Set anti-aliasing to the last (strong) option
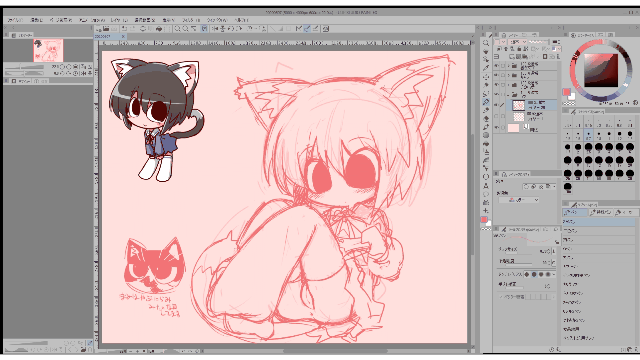 [x=548, y=274]
